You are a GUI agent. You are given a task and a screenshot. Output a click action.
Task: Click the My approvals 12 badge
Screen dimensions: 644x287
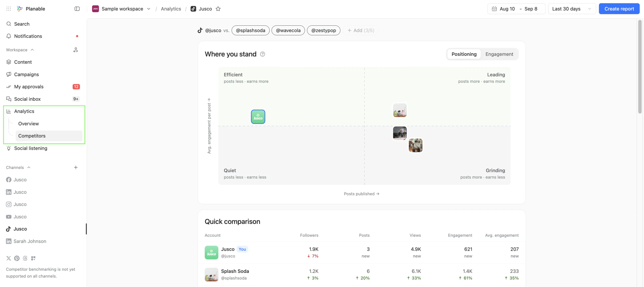coord(76,87)
